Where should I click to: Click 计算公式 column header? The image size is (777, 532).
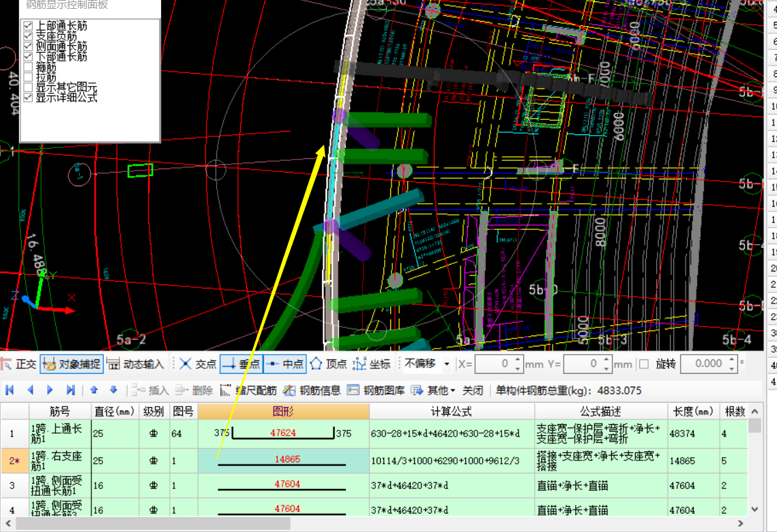[x=452, y=411]
